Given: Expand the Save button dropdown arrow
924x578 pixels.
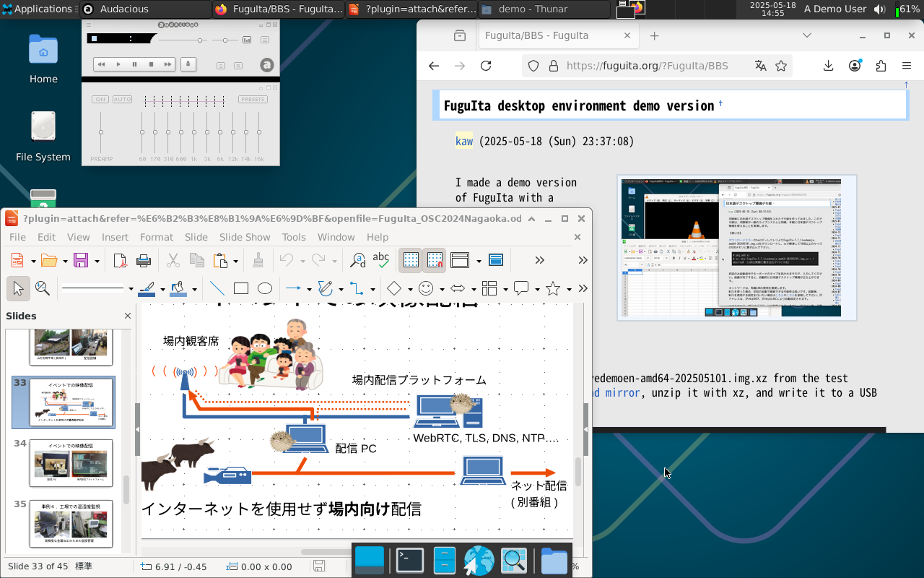Looking at the screenshot, I should point(96,261).
